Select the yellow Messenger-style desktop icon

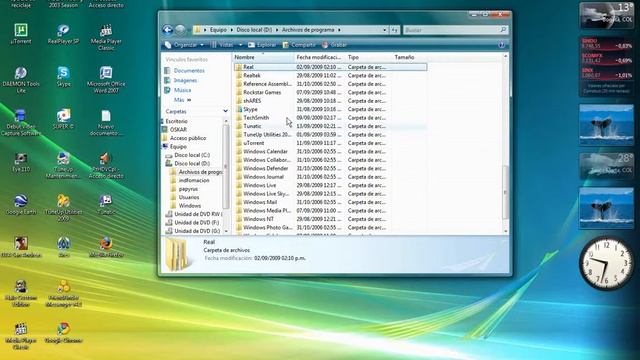pos(63,293)
